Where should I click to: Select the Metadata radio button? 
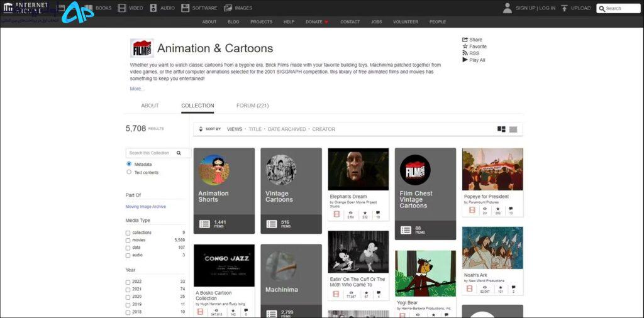coord(129,164)
